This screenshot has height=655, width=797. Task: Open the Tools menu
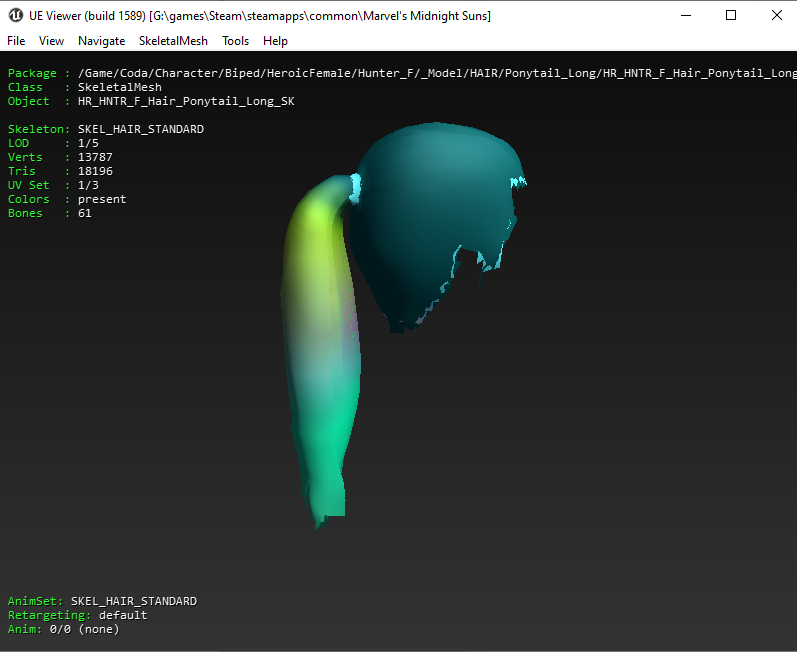tap(235, 41)
